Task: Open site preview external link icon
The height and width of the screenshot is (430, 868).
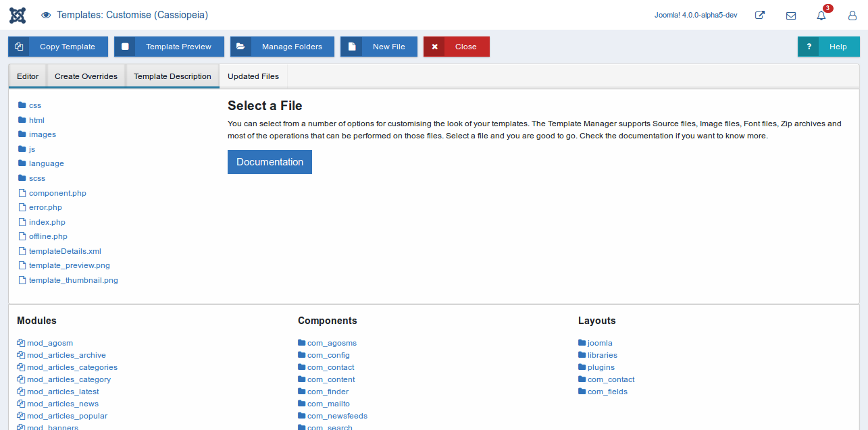Action: click(x=760, y=15)
